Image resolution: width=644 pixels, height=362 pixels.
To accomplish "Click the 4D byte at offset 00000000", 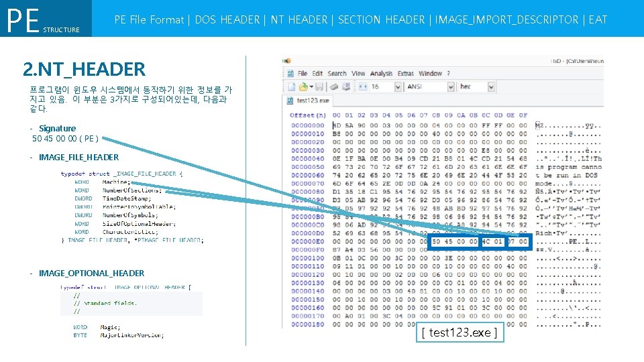I will coord(336,125).
